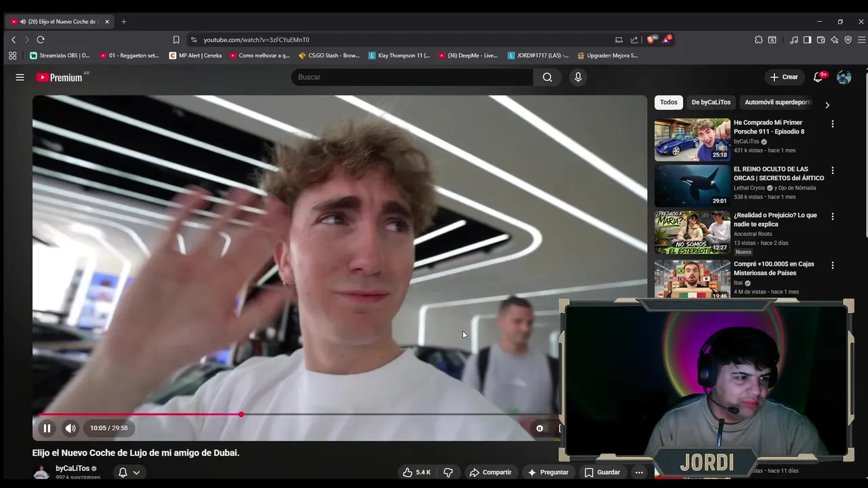The image size is (868, 488).
Task: Select the Todos filter chip
Action: (669, 102)
